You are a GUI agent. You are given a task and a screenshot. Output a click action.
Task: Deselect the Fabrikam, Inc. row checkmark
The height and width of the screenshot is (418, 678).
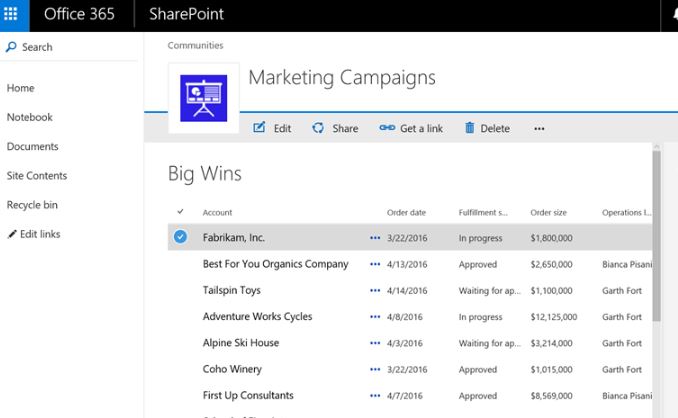(180, 236)
